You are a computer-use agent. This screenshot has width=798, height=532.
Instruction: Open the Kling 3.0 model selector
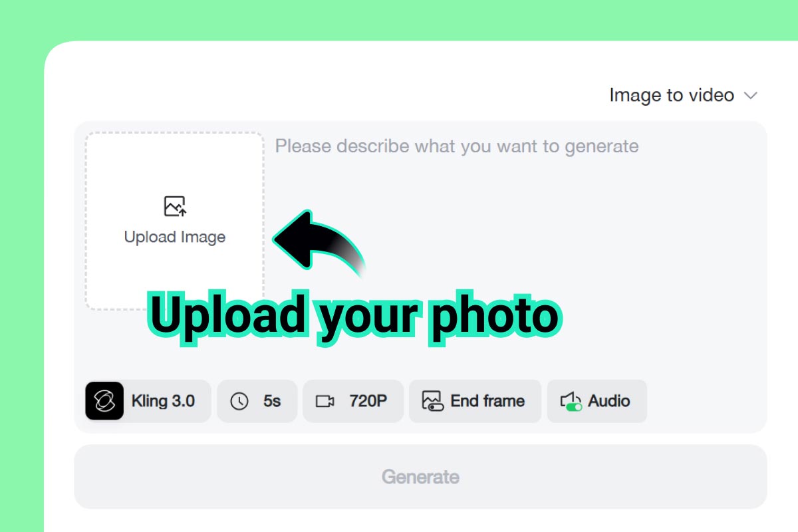[148, 401]
